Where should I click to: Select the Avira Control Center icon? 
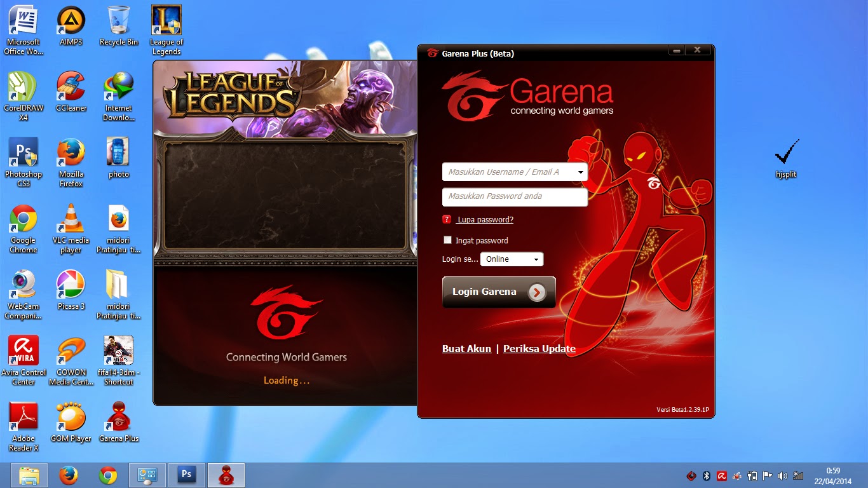click(x=24, y=360)
